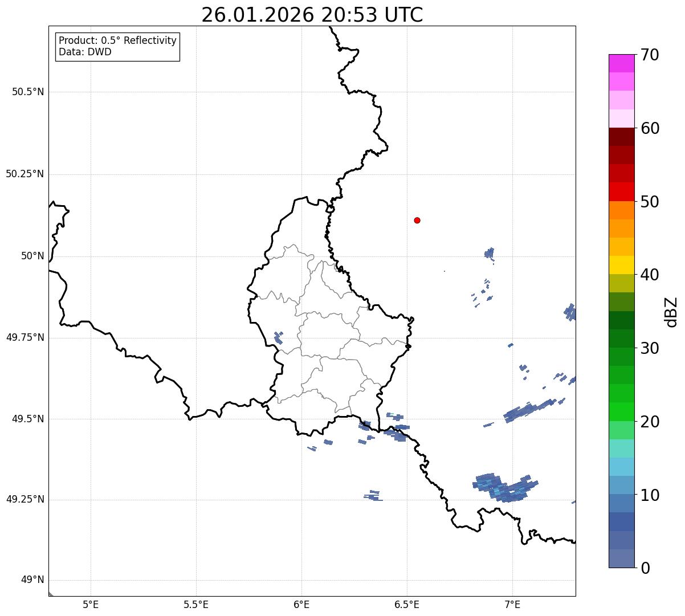Click the "50°N" latitude label
Viewport: 685px width, 616px height.
point(32,256)
